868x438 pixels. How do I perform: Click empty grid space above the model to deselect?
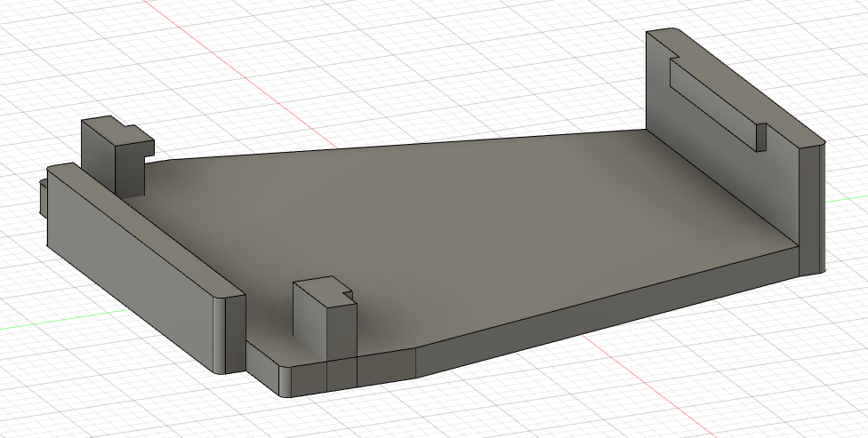(x=445, y=53)
